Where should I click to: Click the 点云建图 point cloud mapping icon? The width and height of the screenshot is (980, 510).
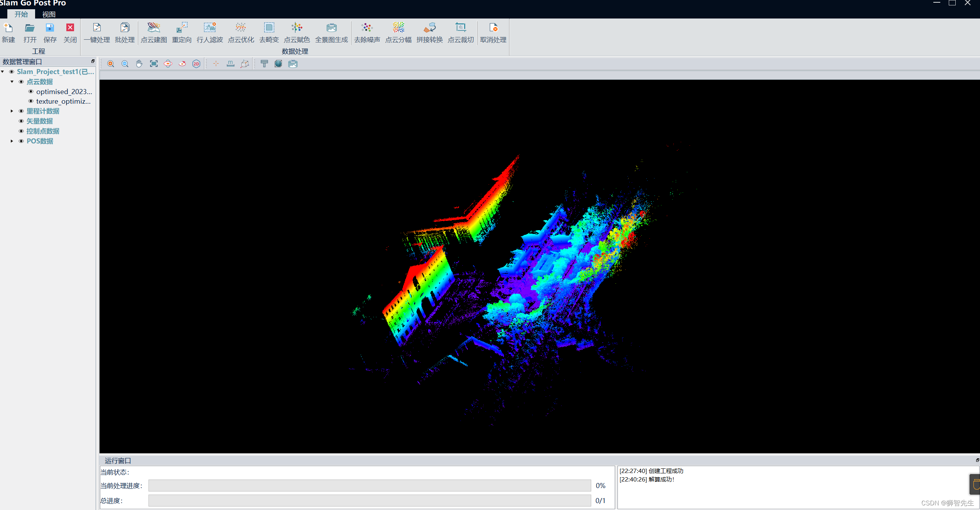(153, 28)
